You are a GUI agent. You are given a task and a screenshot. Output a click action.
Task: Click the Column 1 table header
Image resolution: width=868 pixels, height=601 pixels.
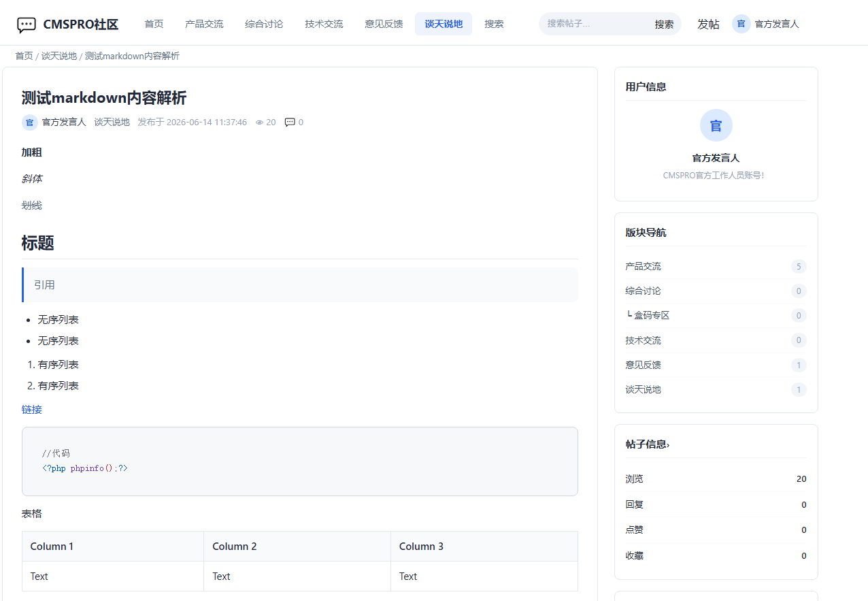113,547
